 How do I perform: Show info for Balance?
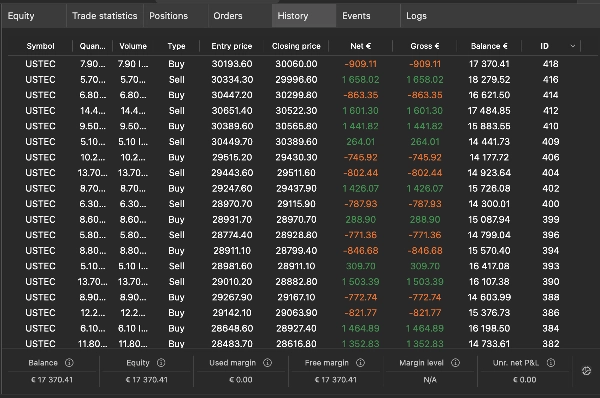(x=69, y=362)
